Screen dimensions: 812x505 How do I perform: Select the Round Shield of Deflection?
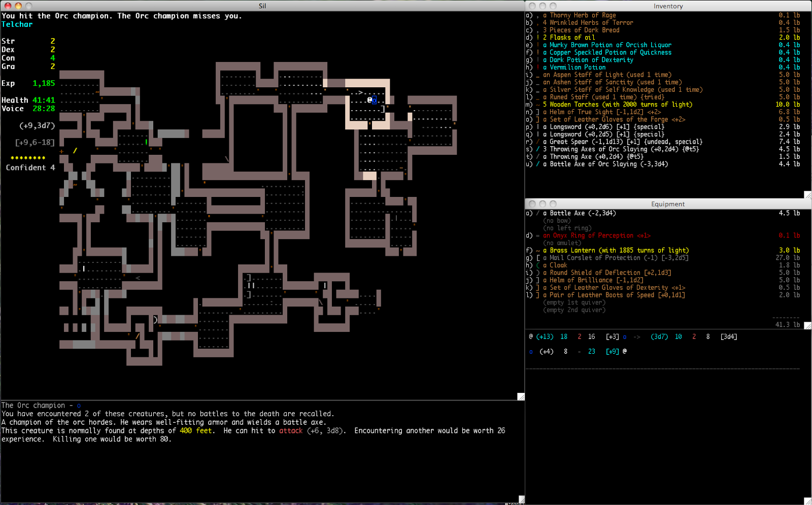tap(663, 273)
